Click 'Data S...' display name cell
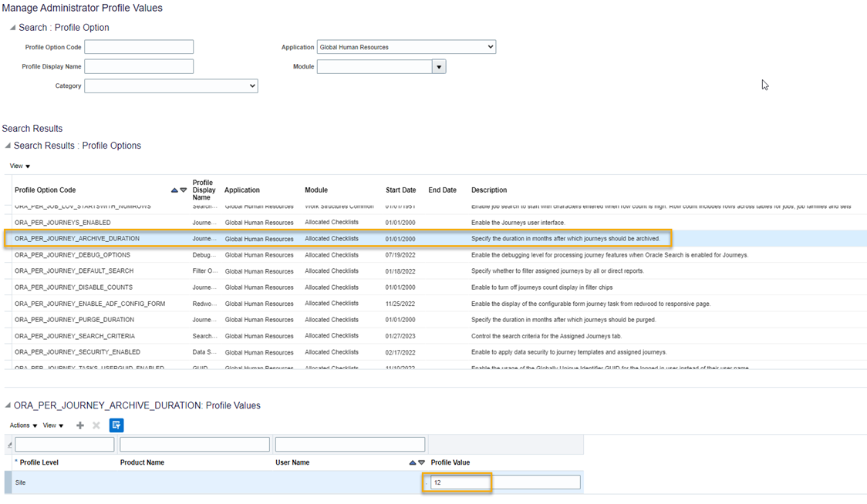Viewport: 867px width, 504px height. (x=204, y=352)
